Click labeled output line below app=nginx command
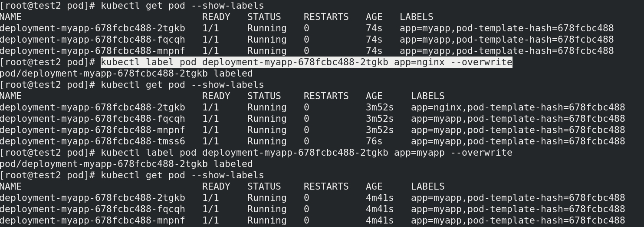Screen dimensions: 644x227 (x=126, y=73)
